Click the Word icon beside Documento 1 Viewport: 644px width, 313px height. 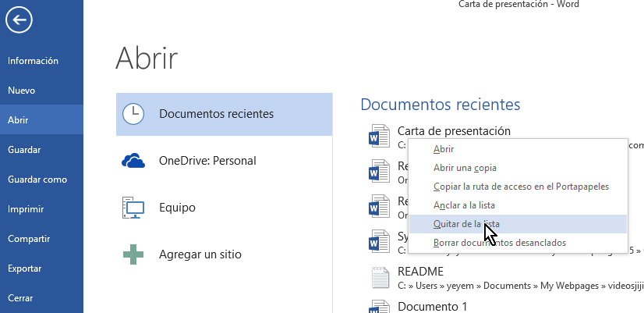point(379,307)
